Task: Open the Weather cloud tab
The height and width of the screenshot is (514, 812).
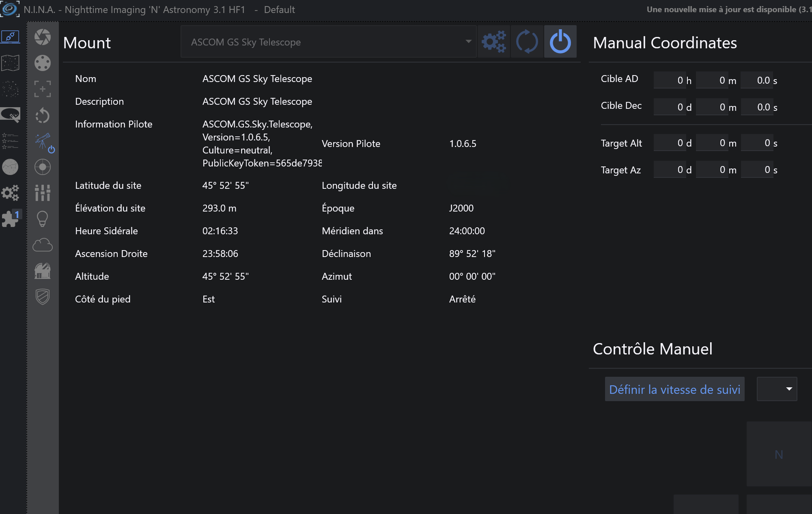Action: tap(42, 245)
